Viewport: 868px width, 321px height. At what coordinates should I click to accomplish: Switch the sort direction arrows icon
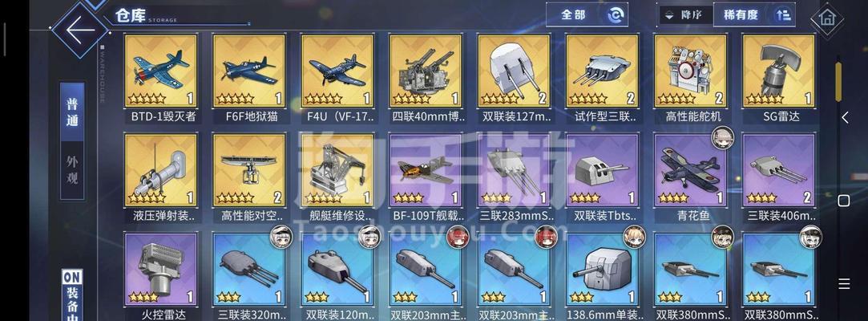coord(783,15)
